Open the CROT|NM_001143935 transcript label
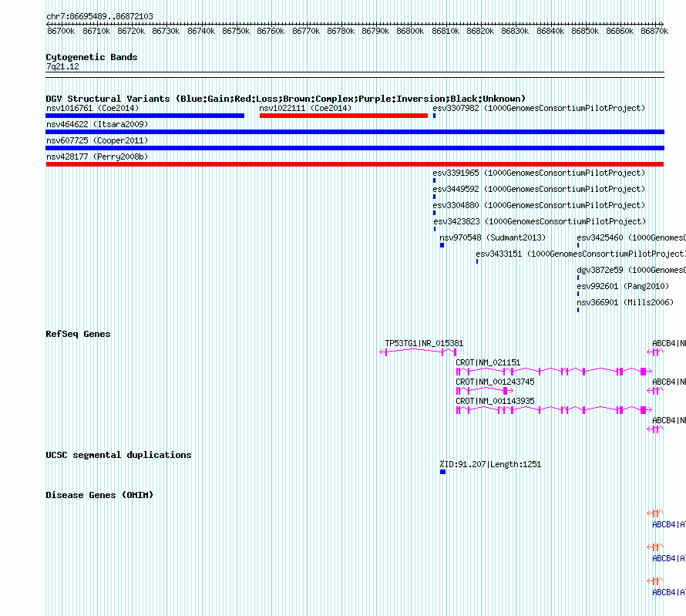 495,401
